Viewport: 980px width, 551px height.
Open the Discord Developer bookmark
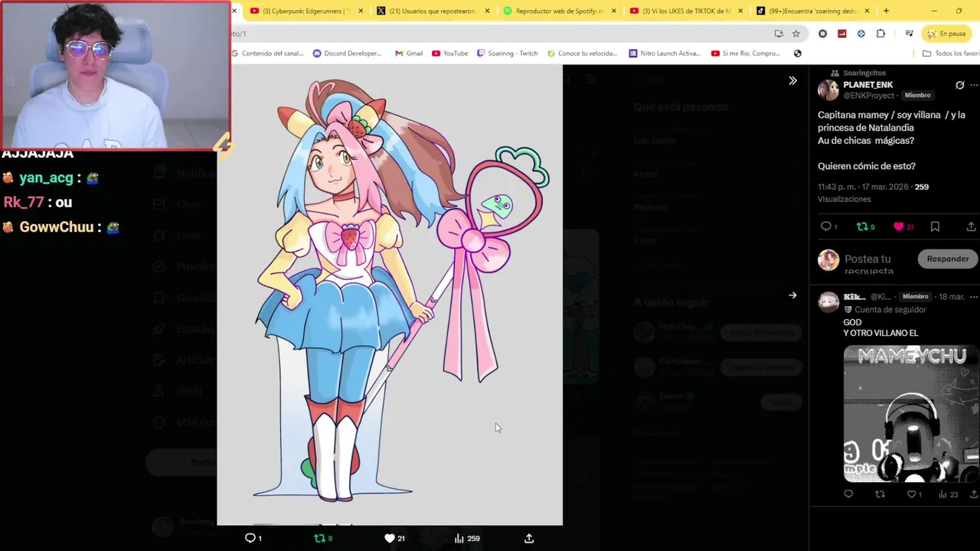coord(347,54)
